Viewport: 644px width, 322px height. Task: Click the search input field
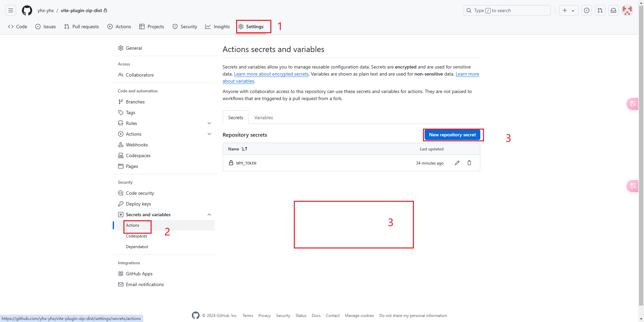(x=506, y=10)
